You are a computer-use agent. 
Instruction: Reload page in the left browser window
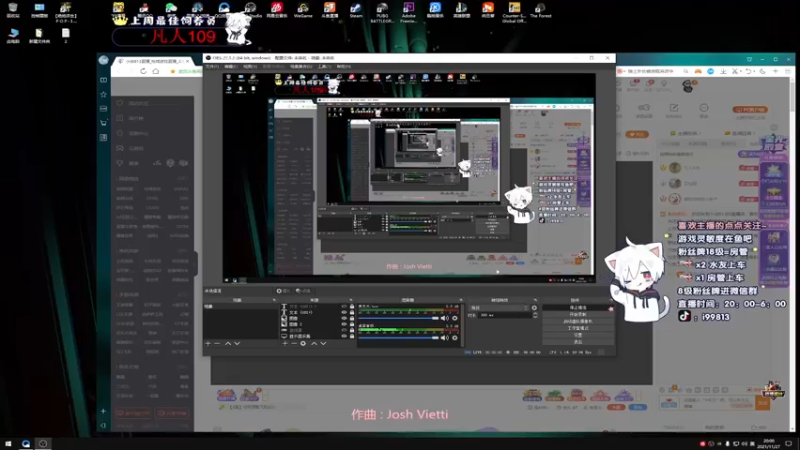(143, 71)
